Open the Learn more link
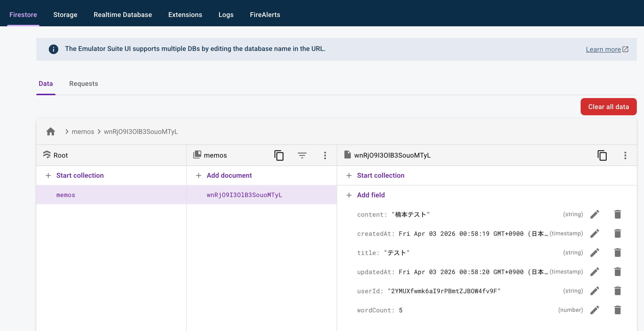The image size is (644, 331). point(607,49)
